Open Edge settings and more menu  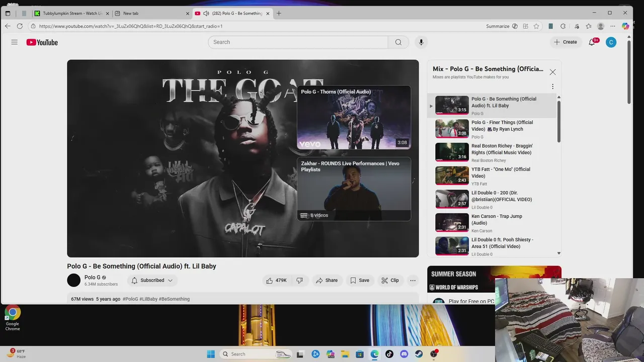coord(613,26)
